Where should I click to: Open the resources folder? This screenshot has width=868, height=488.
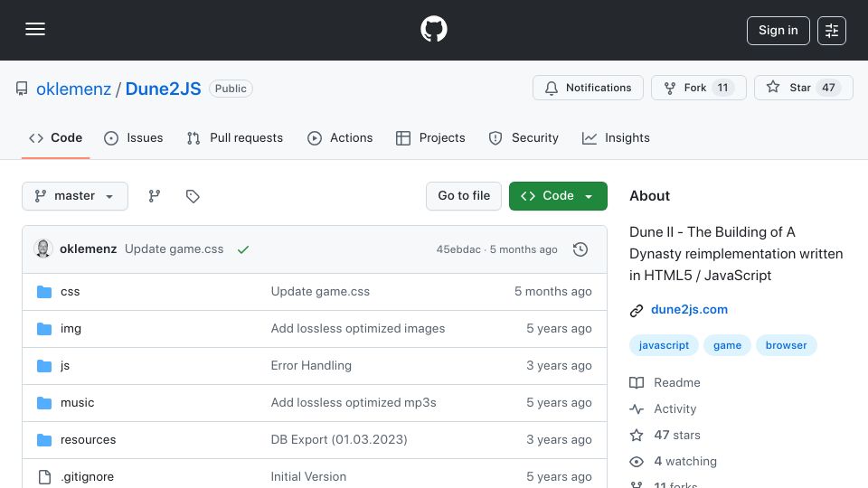click(x=88, y=440)
